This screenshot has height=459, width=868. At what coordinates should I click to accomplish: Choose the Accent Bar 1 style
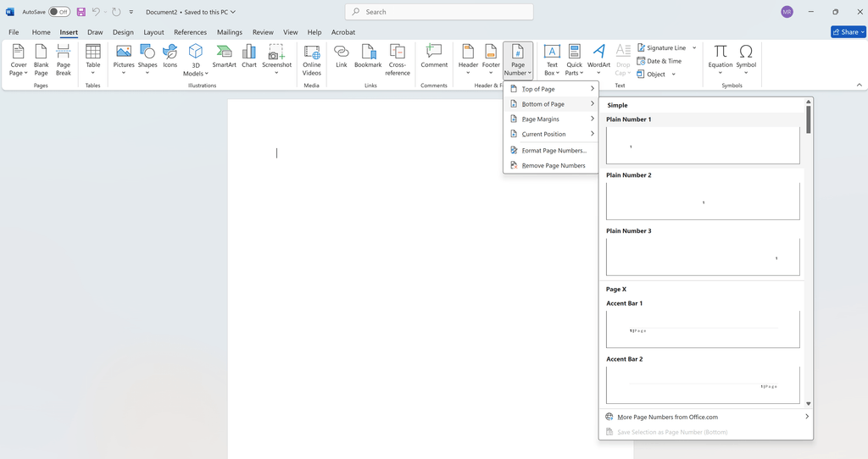pyautogui.click(x=703, y=329)
